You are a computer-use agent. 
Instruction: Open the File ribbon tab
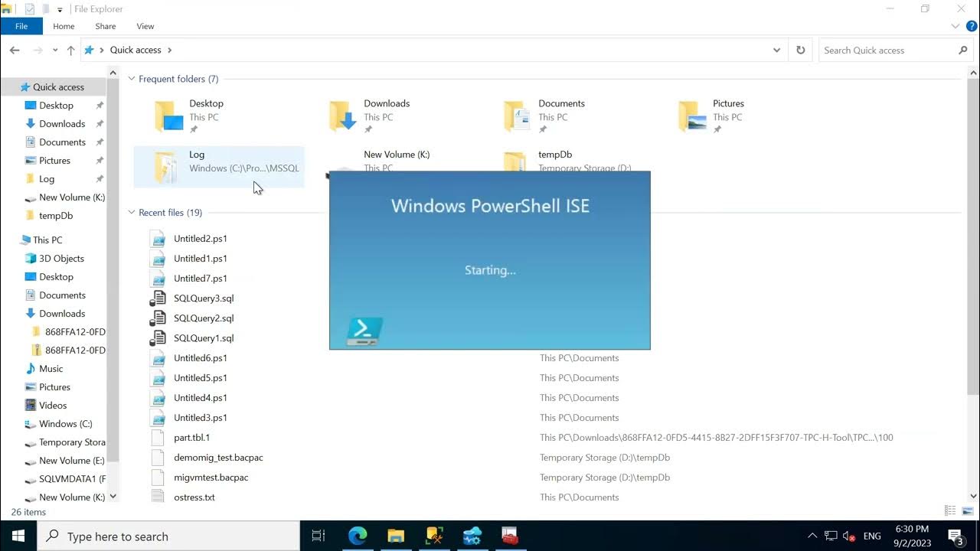[21, 26]
